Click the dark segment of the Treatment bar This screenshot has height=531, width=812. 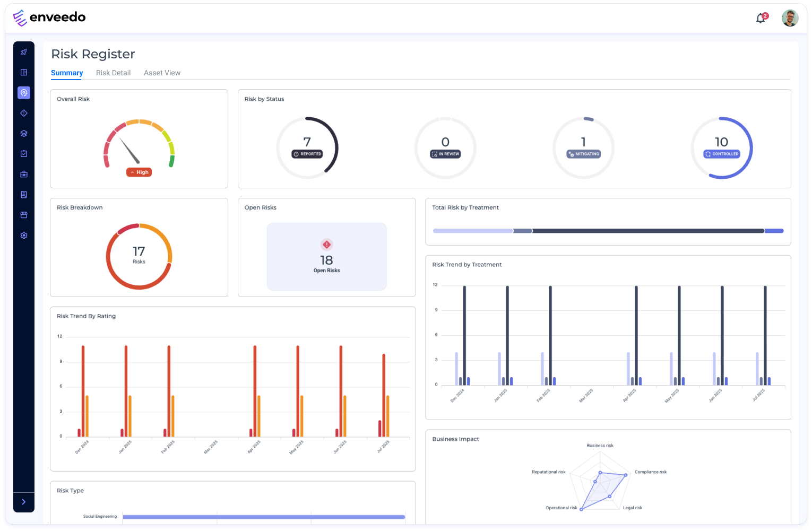pyautogui.click(x=647, y=231)
